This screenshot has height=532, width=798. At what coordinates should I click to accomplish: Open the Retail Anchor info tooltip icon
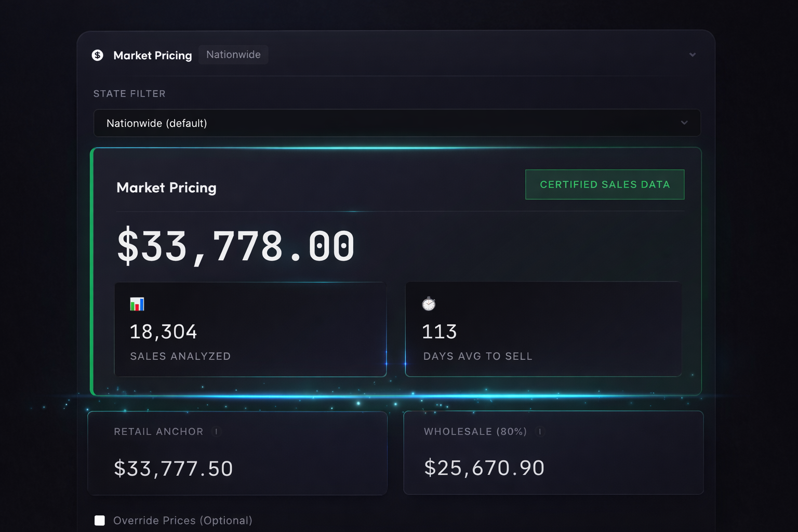[217, 432]
